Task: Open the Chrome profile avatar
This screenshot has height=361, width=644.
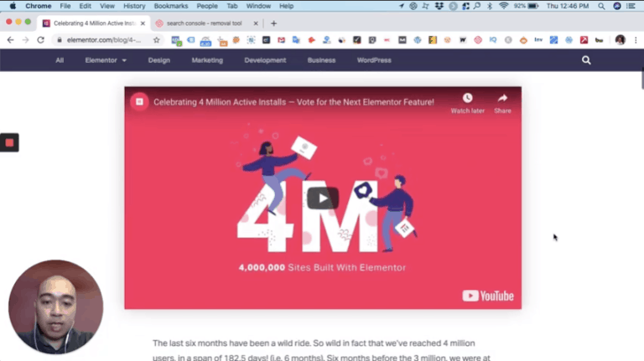Action: [x=621, y=40]
